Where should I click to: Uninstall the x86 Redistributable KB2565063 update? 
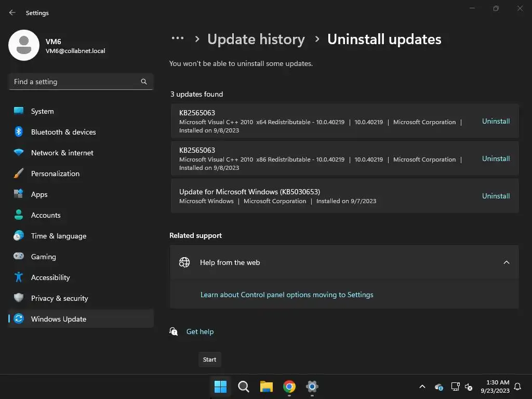[x=496, y=158]
